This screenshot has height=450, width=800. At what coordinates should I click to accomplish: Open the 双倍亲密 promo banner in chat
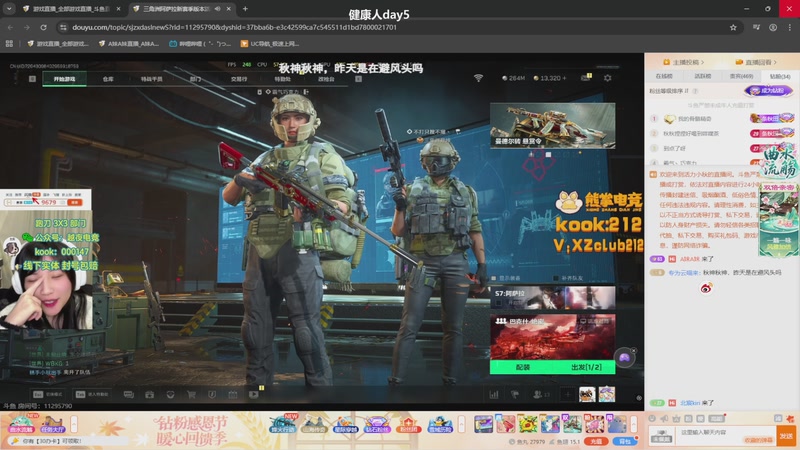(x=779, y=219)
